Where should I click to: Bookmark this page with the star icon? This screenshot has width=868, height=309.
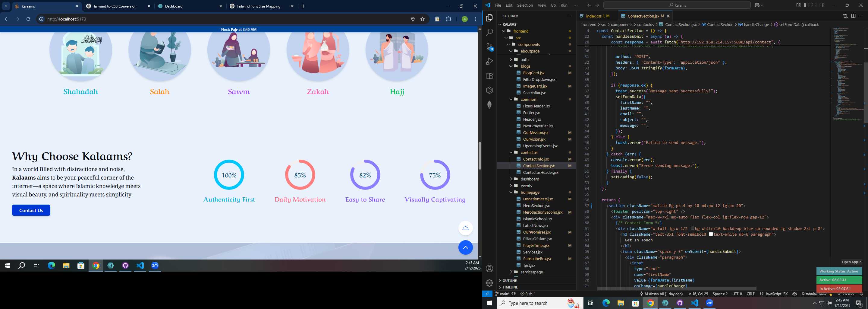point(423,19)
